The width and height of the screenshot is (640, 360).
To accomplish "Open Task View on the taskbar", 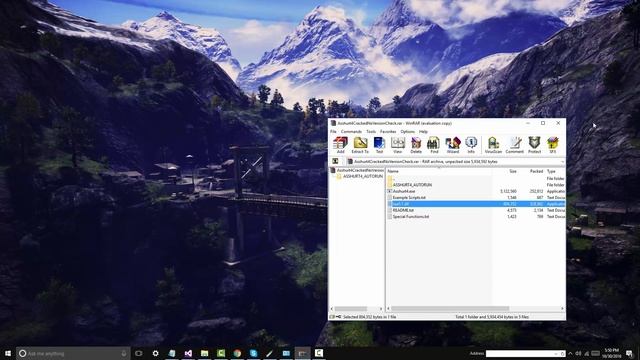I will click(x=139, y=353).
